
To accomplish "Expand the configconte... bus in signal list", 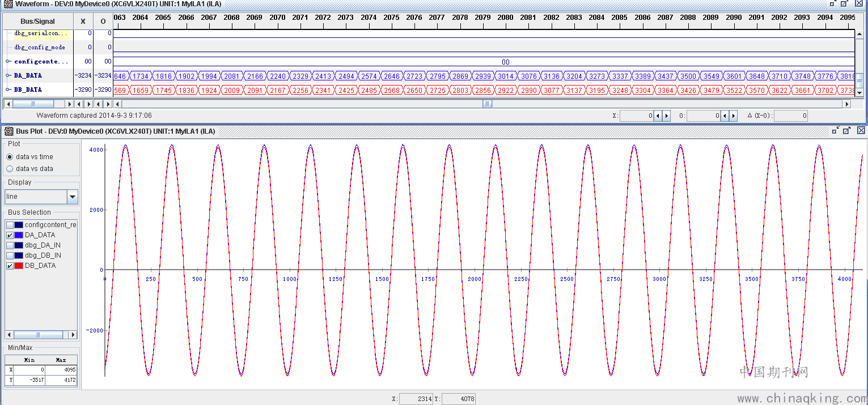I will click(x=8, y=61).
